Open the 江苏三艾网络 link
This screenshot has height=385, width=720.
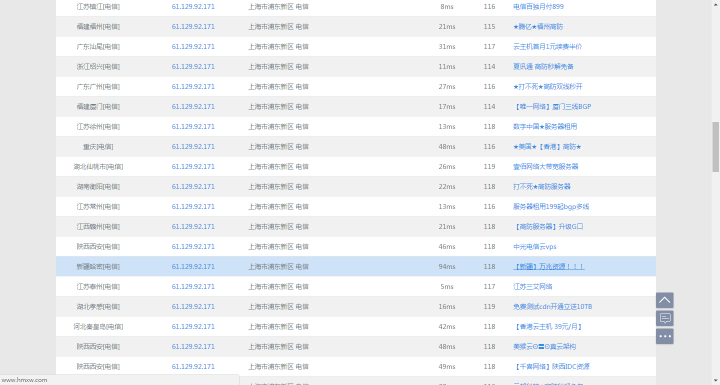(x=533, y=287)
